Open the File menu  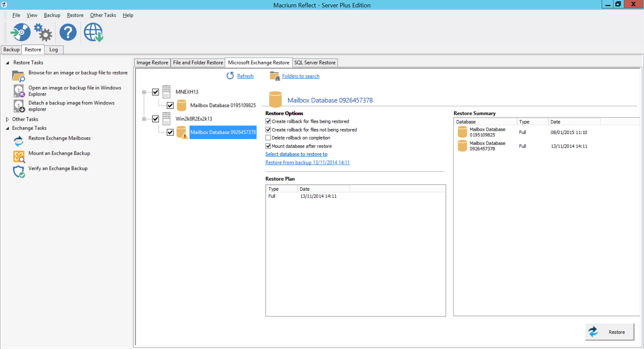16,15
